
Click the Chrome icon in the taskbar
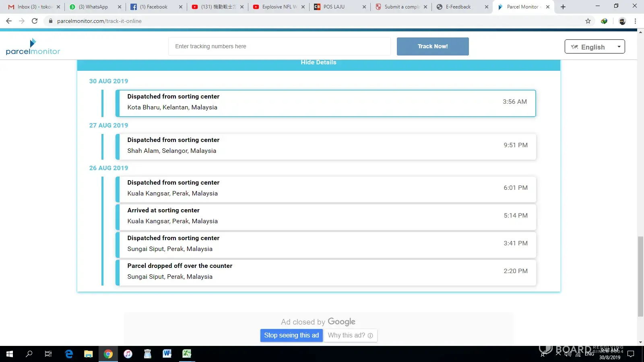[x=108, y=354]
